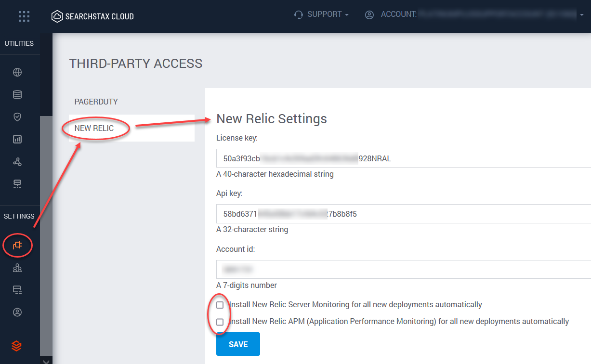Viewport: 591px width, 364px height.
Task: Click the SAVE button
Action: coord(238,344)
